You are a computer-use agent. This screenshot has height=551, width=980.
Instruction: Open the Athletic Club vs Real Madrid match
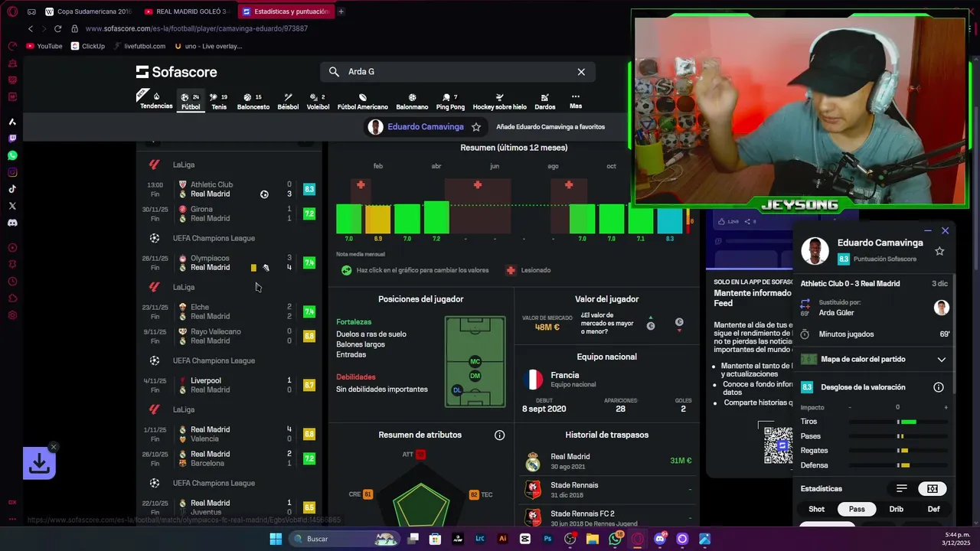pos(229,189)
